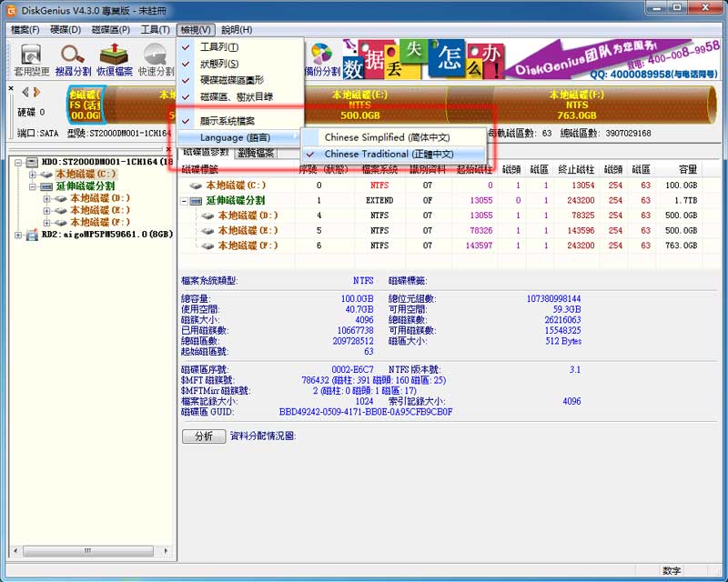This screenshot has height=582, width=728.
Task: Open the 硬碟(D) menu
Action: pyautogui.click(x=66, y=30)
